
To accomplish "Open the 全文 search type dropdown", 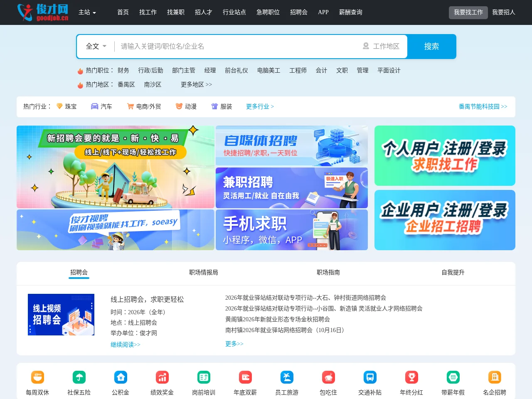I will pos(96,46).
